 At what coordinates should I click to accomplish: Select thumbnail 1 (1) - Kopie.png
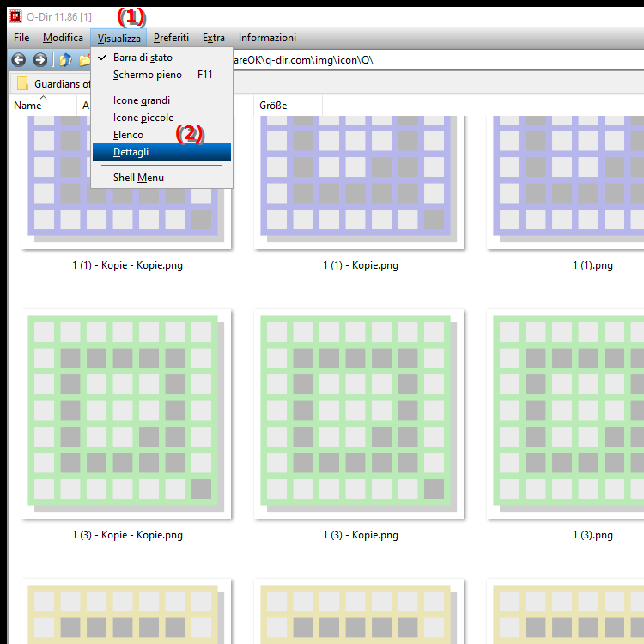click(359, 181)
